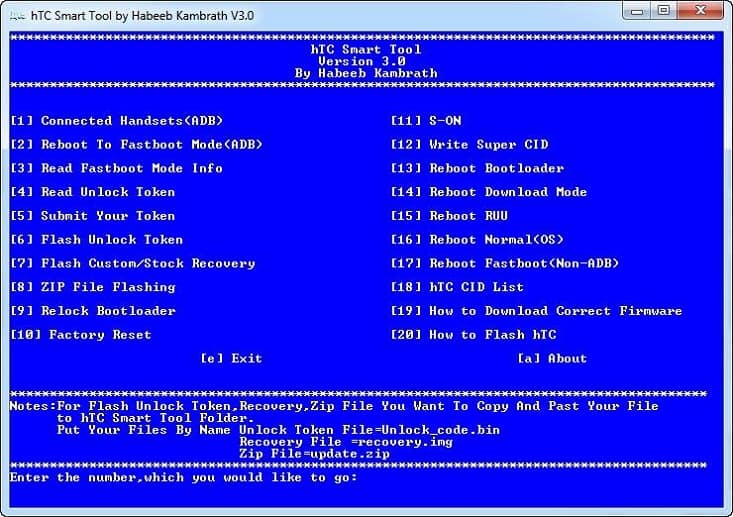Image resolution: width=733 pixels, height=517 pixels.
Task: Maximize the hTC Smart Tool window
Action: pyautogui.click(x=664, y=11)
